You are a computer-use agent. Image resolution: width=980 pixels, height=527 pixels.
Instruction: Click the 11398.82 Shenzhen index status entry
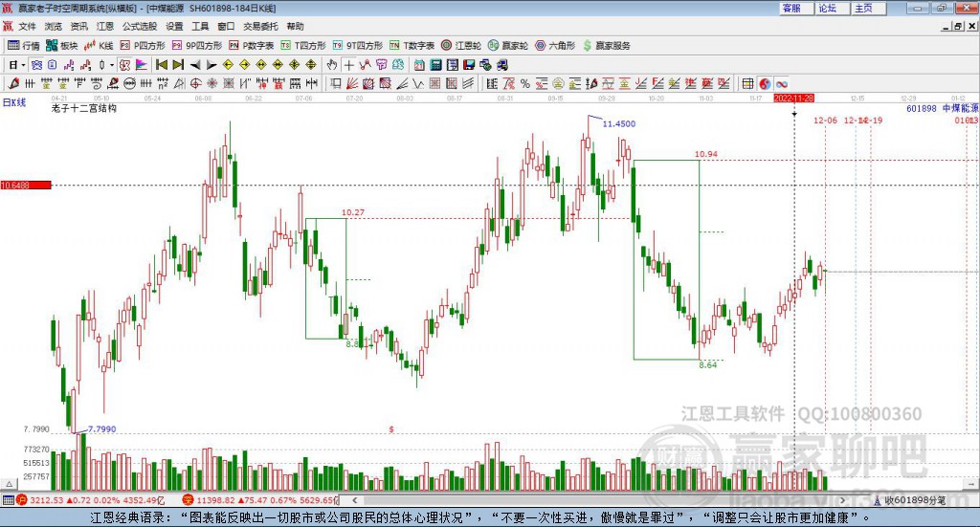[260, 500]
